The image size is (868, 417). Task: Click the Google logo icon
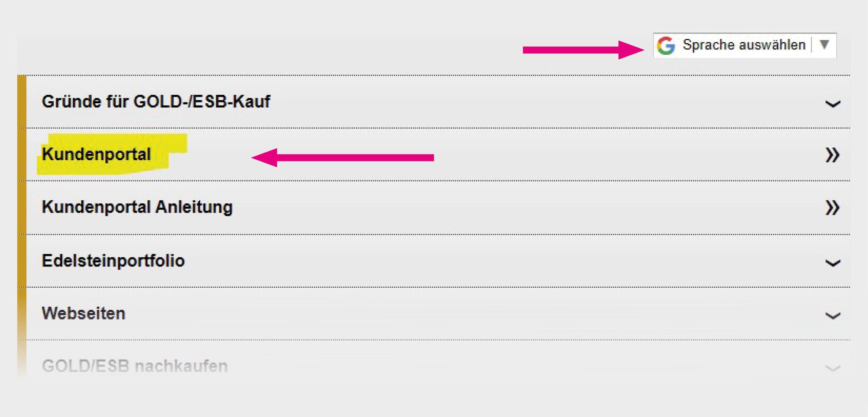click(666, 45)
